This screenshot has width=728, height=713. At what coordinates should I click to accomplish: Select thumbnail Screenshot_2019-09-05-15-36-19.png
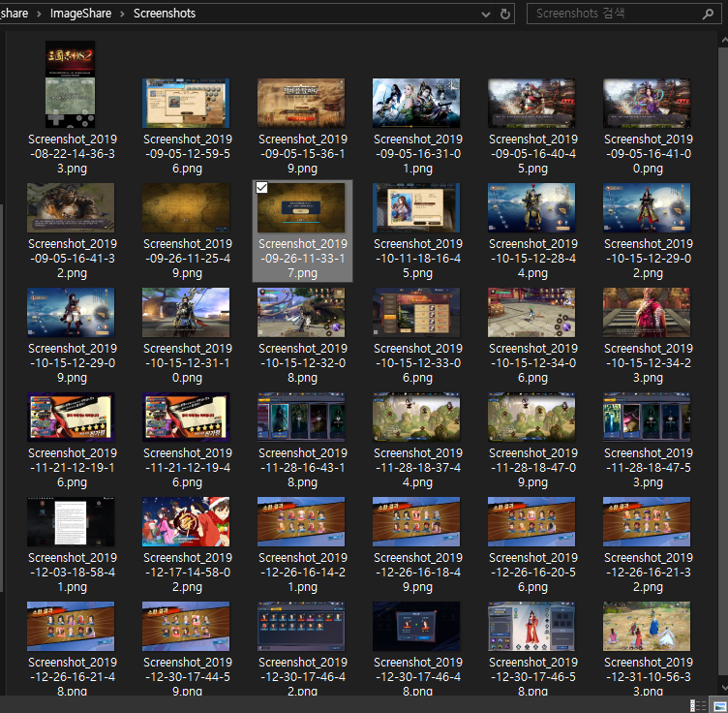301,103
